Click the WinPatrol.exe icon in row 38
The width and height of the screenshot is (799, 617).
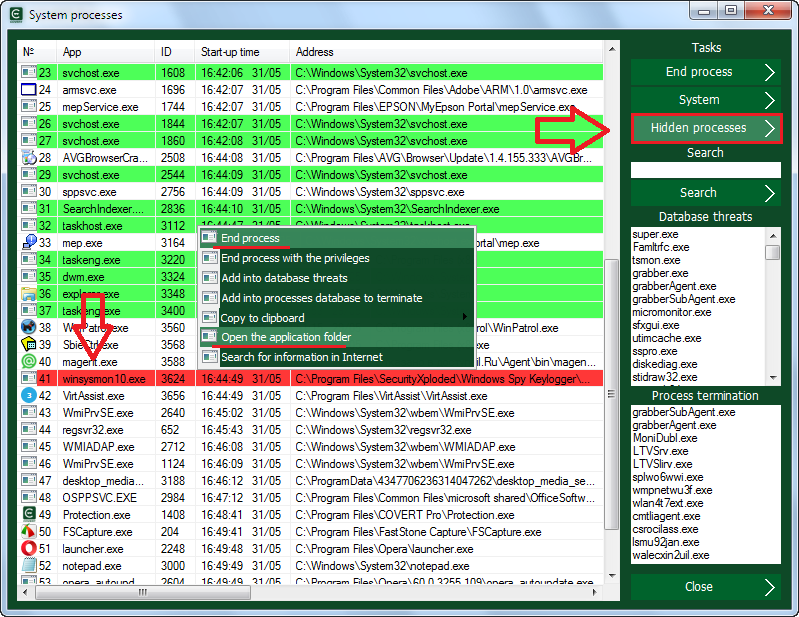tap(29, 327)
